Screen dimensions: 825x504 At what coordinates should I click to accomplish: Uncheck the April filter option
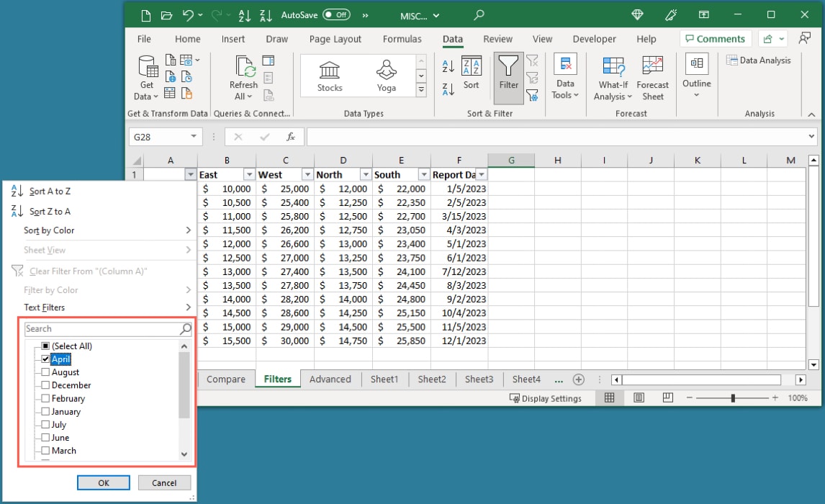tap(45, 359)
